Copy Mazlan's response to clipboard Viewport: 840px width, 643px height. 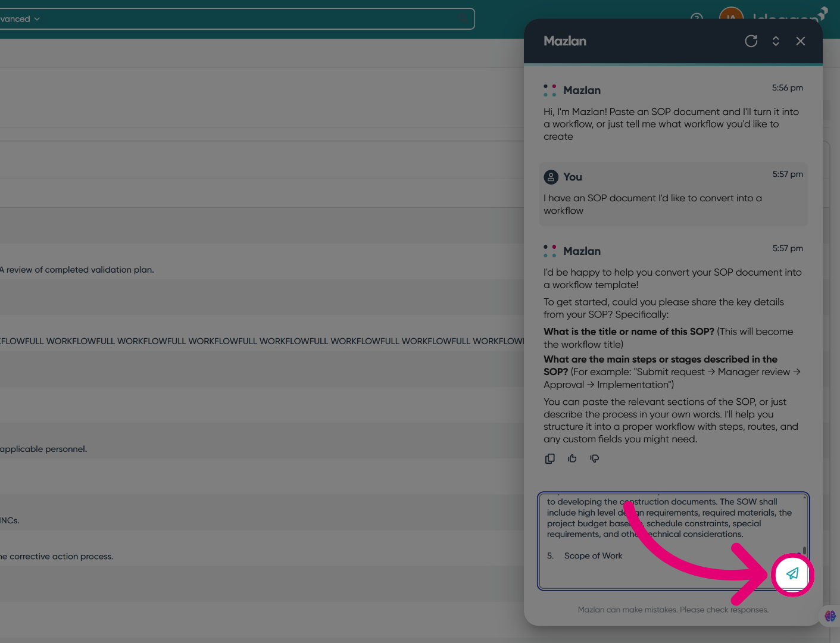coord(550,458)
